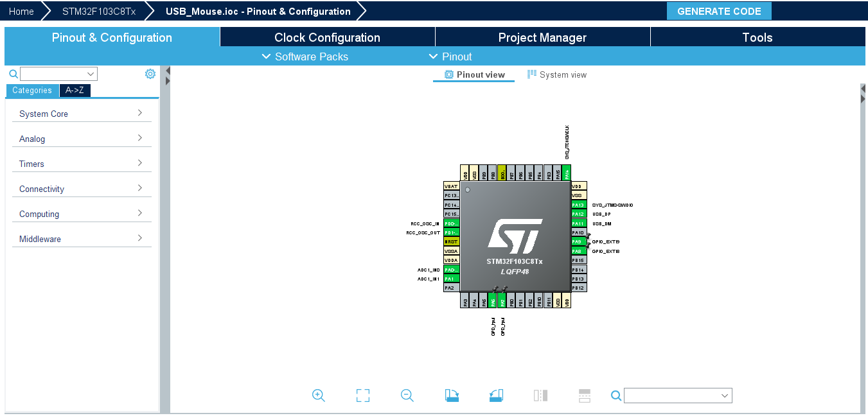Click the peripheral search magnifier icon
This screenshot has height=418, width=868.
[13, 74]
